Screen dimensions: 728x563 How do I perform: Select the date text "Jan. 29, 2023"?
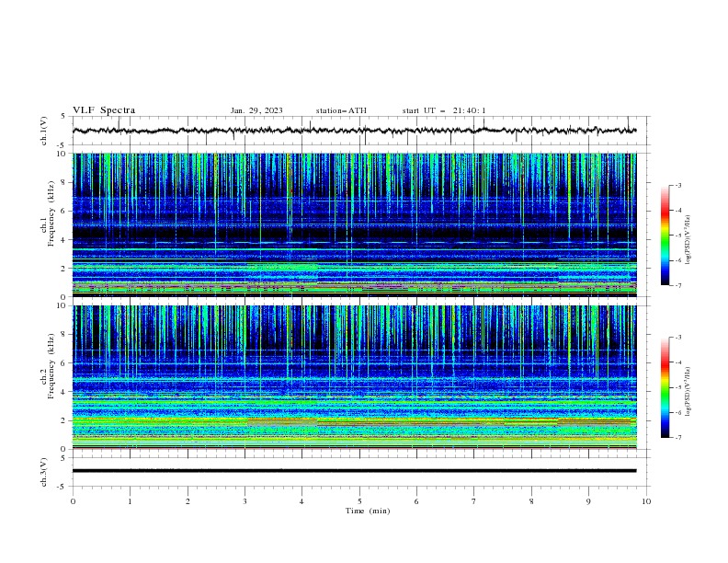pos(256,110)
